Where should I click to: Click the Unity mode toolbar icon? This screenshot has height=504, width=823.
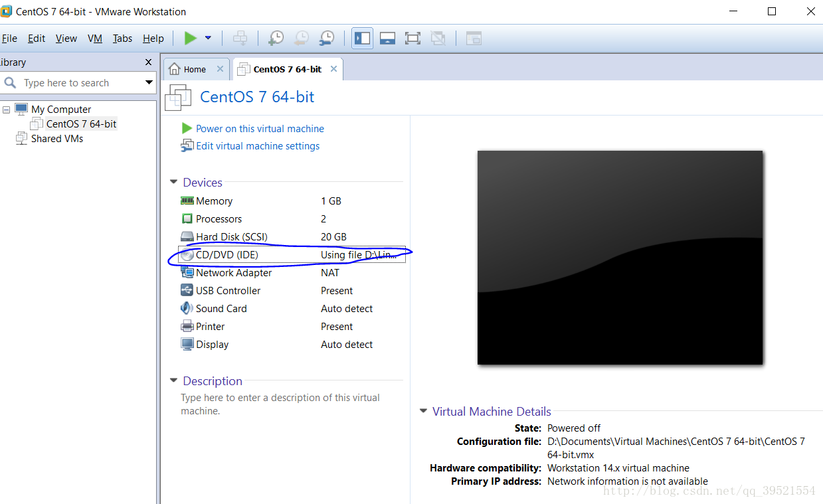click(x=438, y=38)
